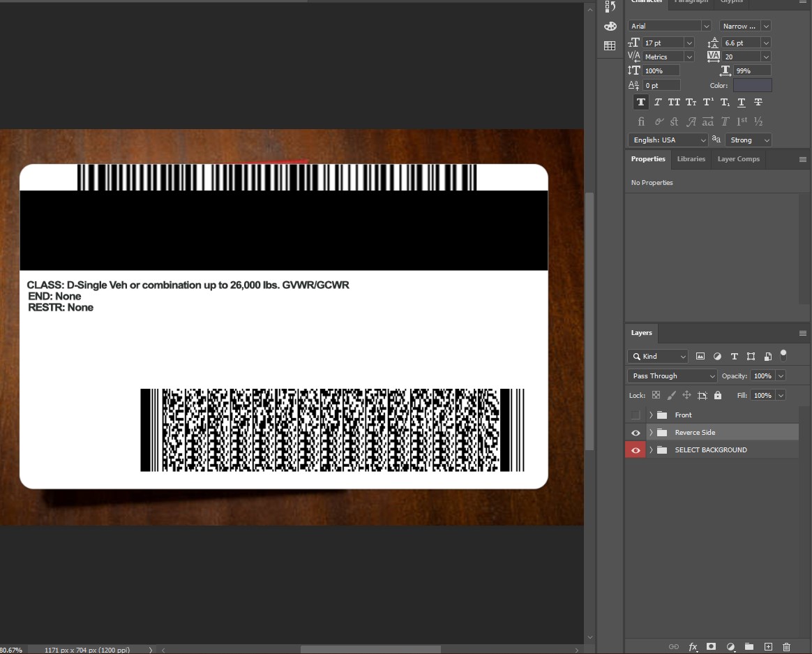
Task: Click the Fractions ½ icon
Action: pos(758,121)
